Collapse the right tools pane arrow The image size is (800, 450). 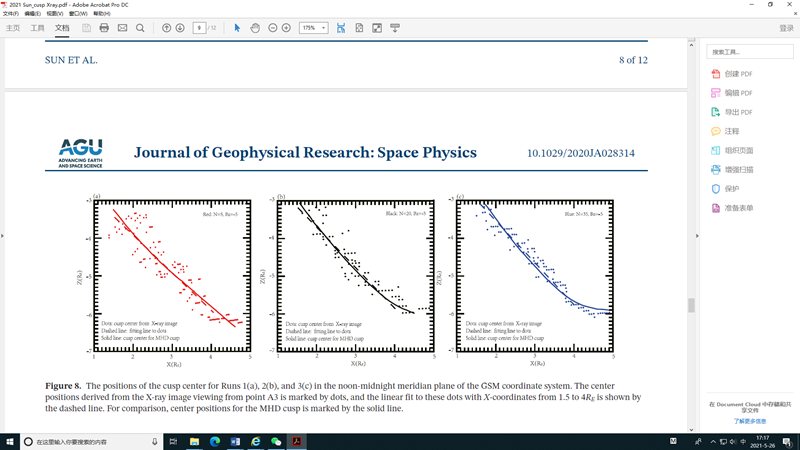(x=696, y=236)
